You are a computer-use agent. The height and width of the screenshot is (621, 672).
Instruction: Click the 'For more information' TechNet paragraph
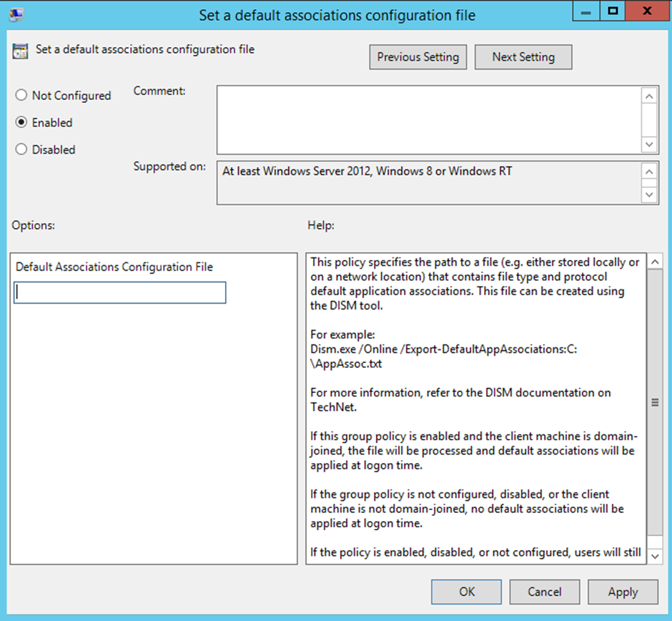point(460,400)
